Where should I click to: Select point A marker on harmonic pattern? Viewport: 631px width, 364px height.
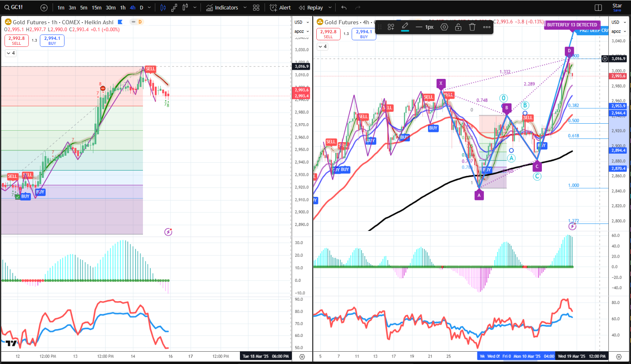click(479, 196)
